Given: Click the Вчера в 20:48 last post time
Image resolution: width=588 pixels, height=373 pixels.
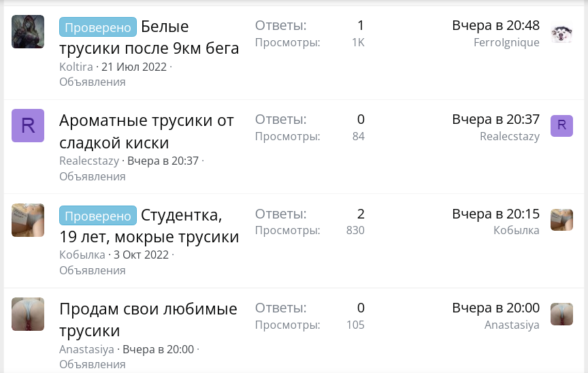Looking at the screenshot, I should coord(495,25).
